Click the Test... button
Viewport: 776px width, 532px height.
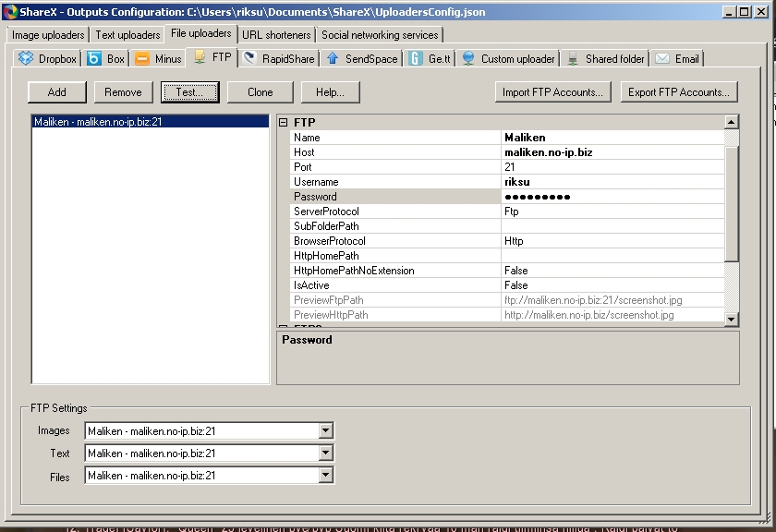(189, 92)
